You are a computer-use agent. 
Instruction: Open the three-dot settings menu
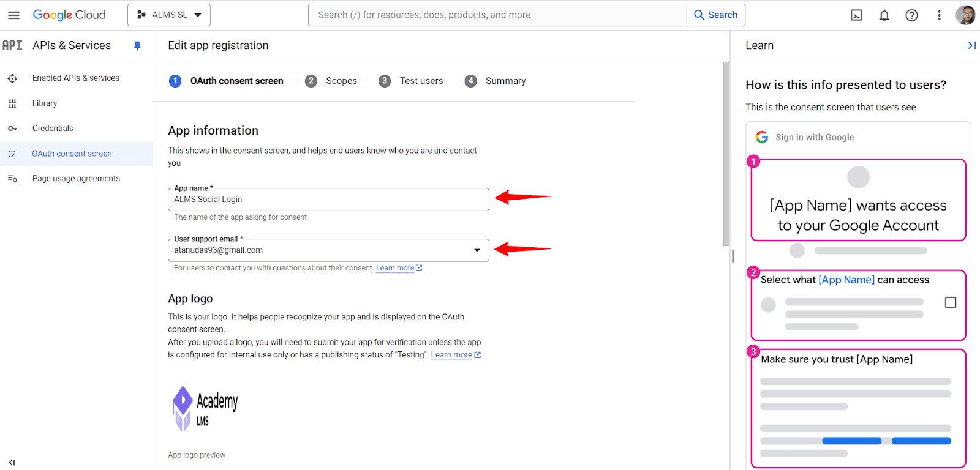939,15
